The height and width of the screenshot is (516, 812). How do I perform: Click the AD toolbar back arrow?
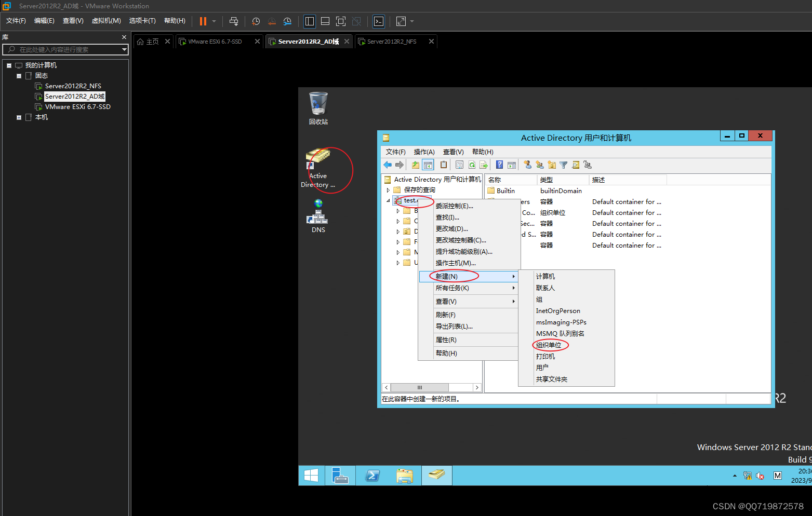point(388,165)
